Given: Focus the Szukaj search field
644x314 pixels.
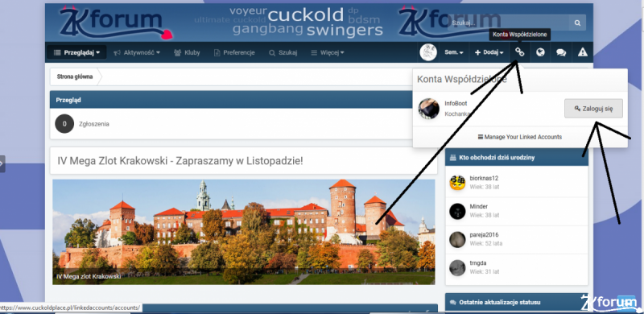Looking at the screenshot, I should 509,23.
